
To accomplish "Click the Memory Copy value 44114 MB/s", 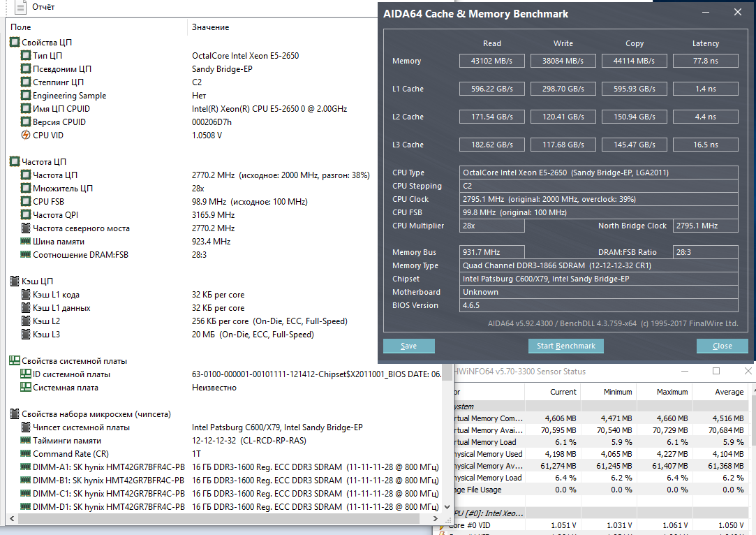I will coord(634,61).
